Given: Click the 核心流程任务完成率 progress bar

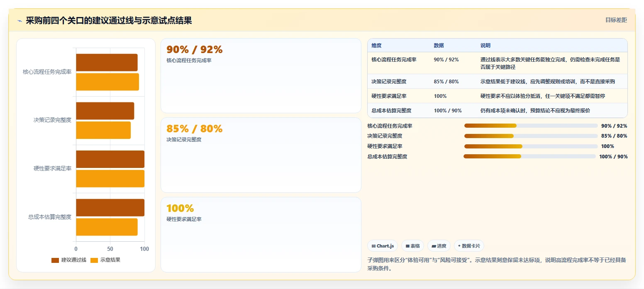Looking at the screenshot, I should pos(531,126).
